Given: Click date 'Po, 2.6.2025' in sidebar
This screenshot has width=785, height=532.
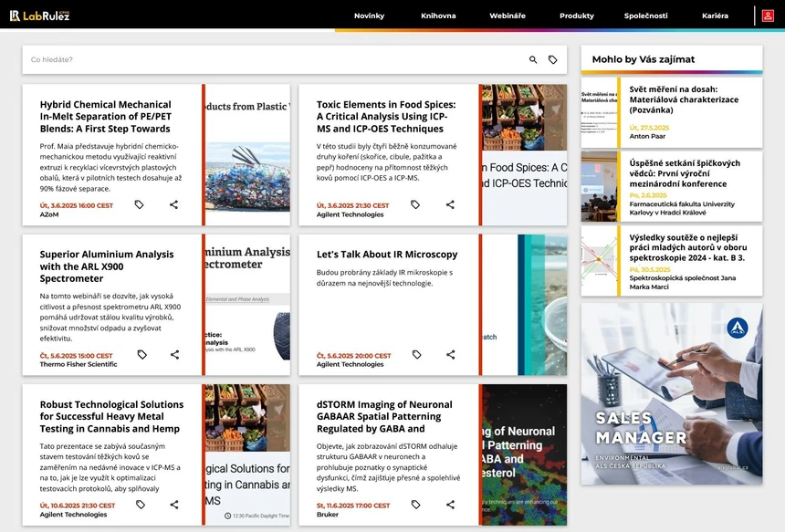Looking at the screenshot, I should [x=648, y=195].
